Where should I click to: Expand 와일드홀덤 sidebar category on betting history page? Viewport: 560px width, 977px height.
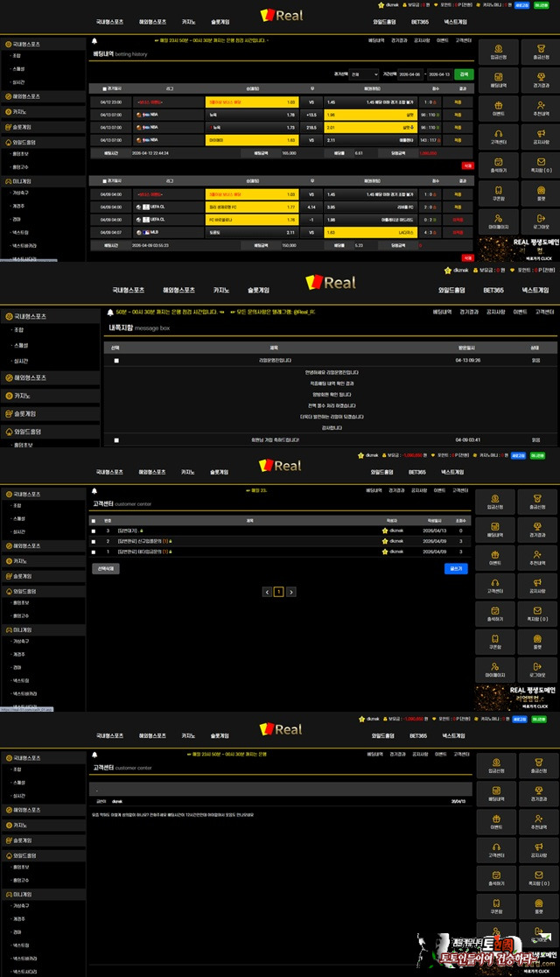43,142
